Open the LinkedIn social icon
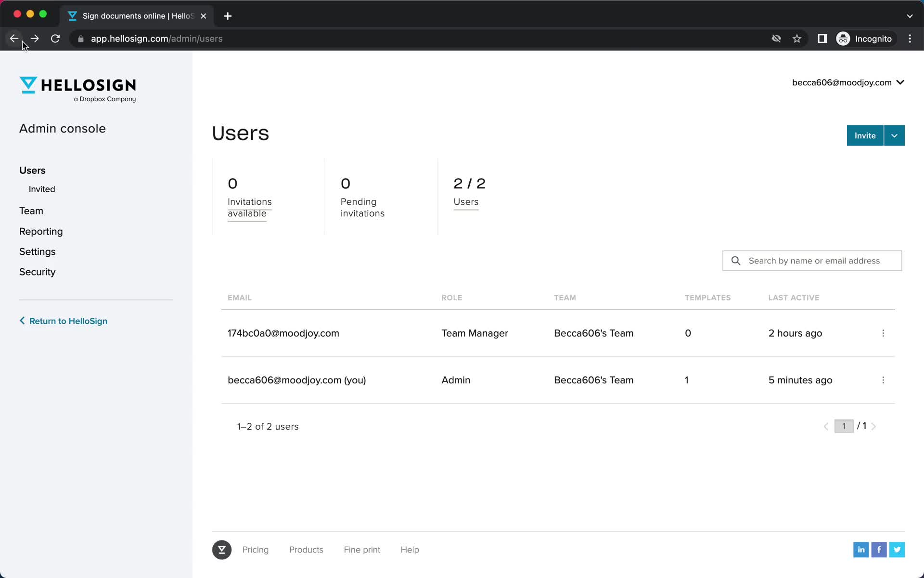 point(861,550)
